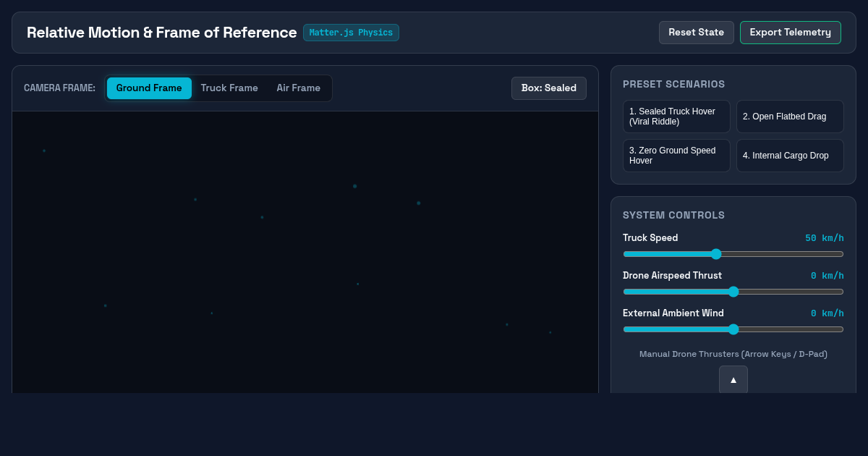
Task: Click the Camera Frame label
Action: (59, 88)
